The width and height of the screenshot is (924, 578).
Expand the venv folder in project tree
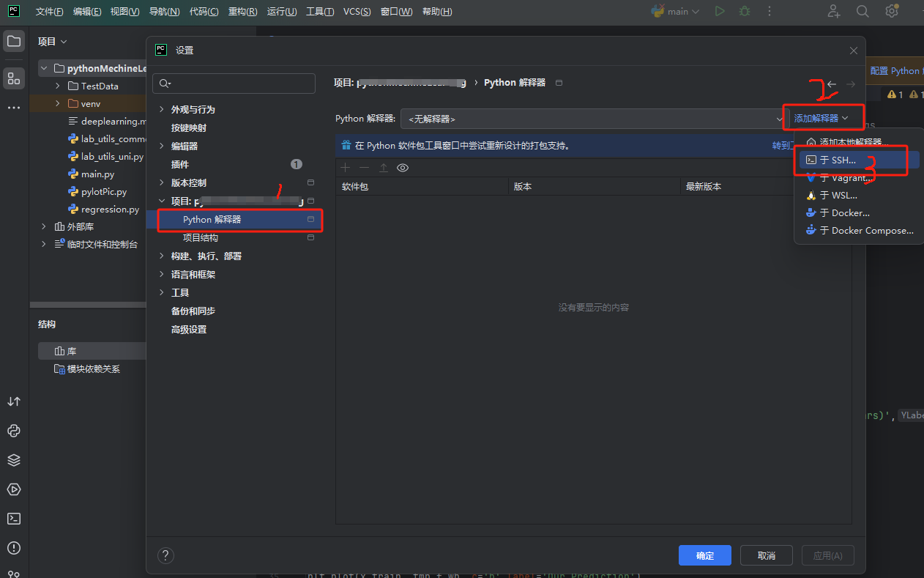(x=58, y=104)
